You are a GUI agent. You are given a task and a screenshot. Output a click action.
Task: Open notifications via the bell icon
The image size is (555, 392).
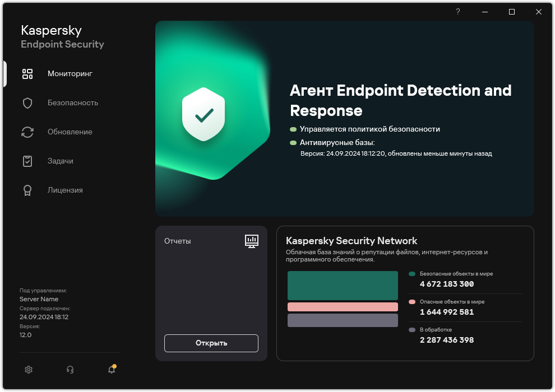[112, 369]
